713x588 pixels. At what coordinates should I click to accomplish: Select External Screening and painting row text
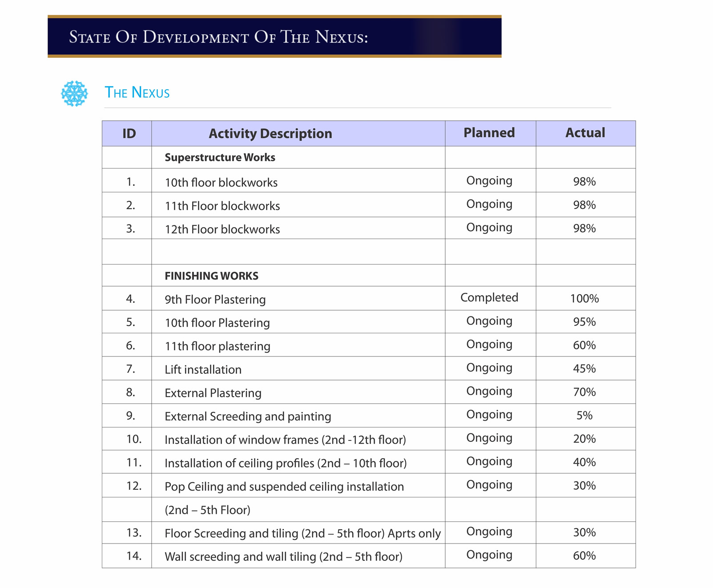pyautogui.click(x=248, y=416)
